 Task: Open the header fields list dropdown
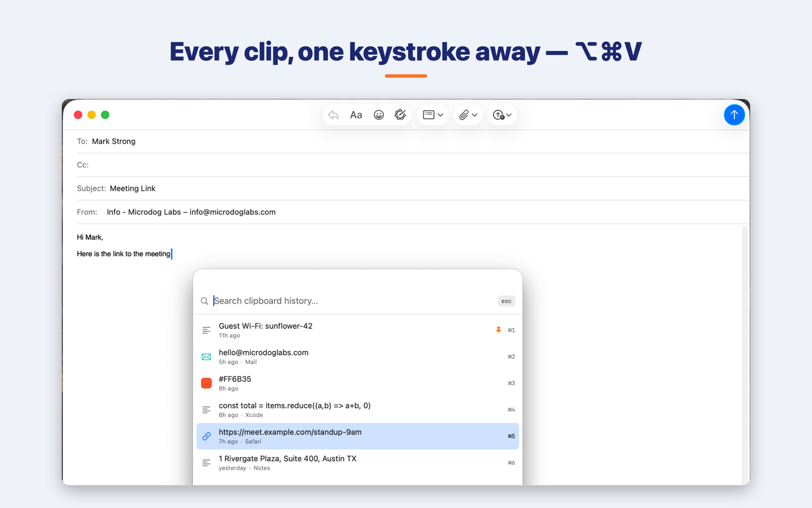pos(433,115)
